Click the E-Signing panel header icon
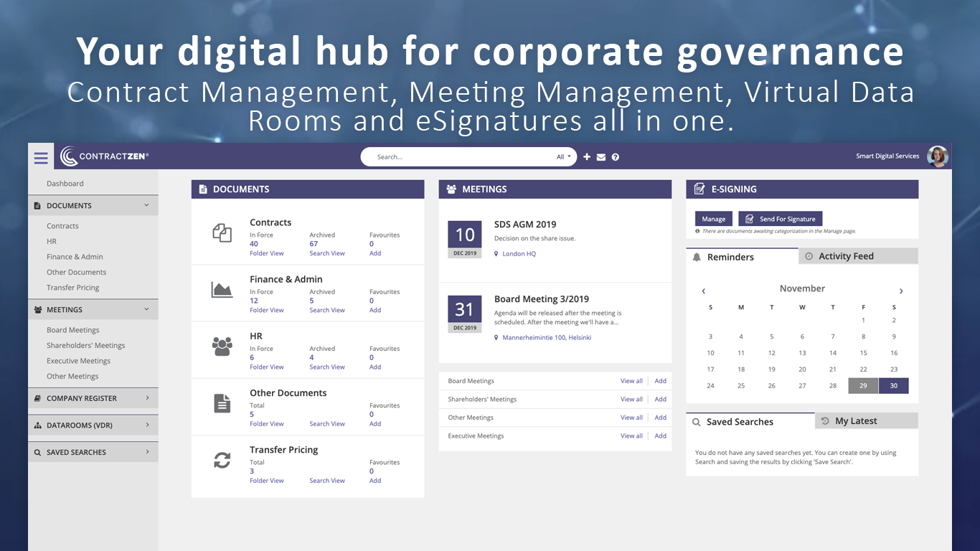980x551 pixels. coord(699,189)
